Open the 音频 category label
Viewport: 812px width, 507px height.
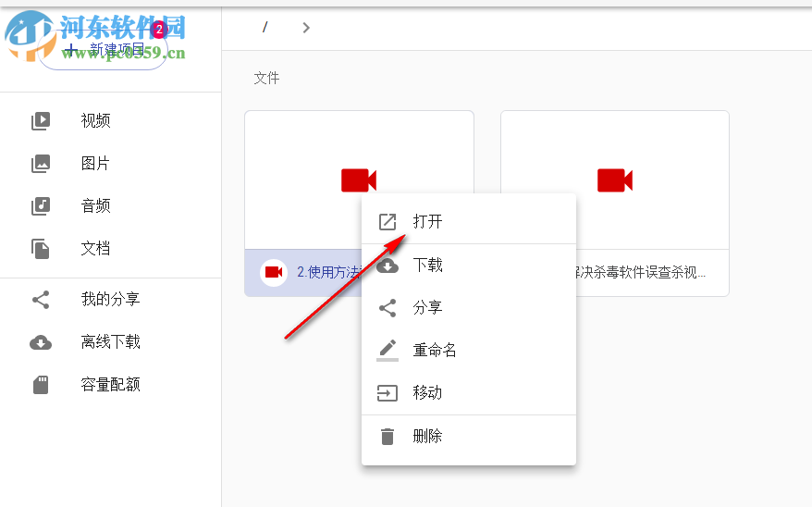pyautogui.click(x=96, y=206)
